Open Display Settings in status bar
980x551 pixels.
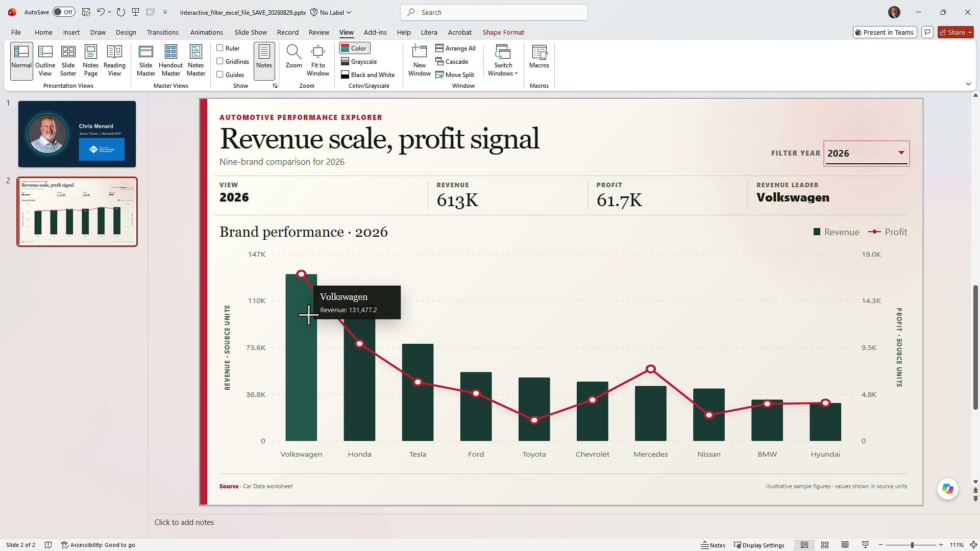coord(759,545)
